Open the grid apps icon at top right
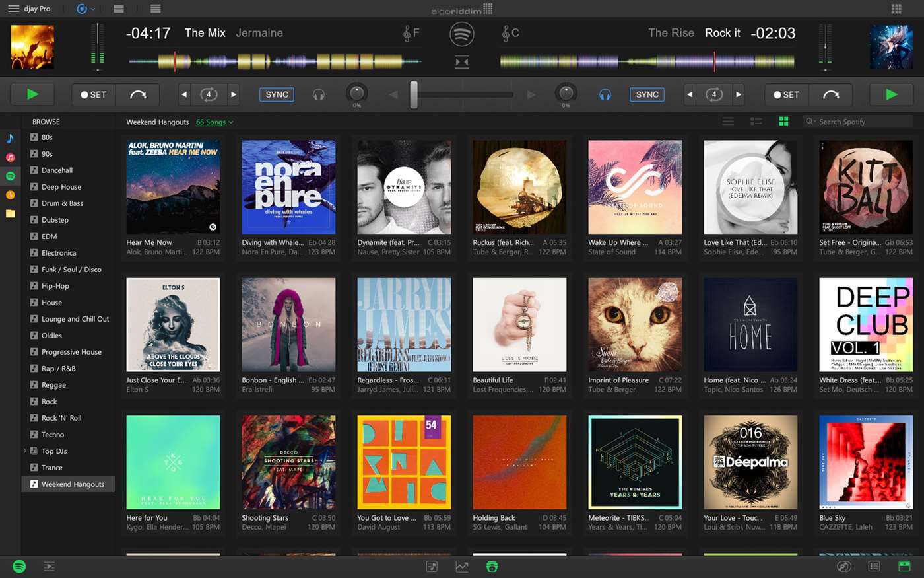 pos(896,9)
